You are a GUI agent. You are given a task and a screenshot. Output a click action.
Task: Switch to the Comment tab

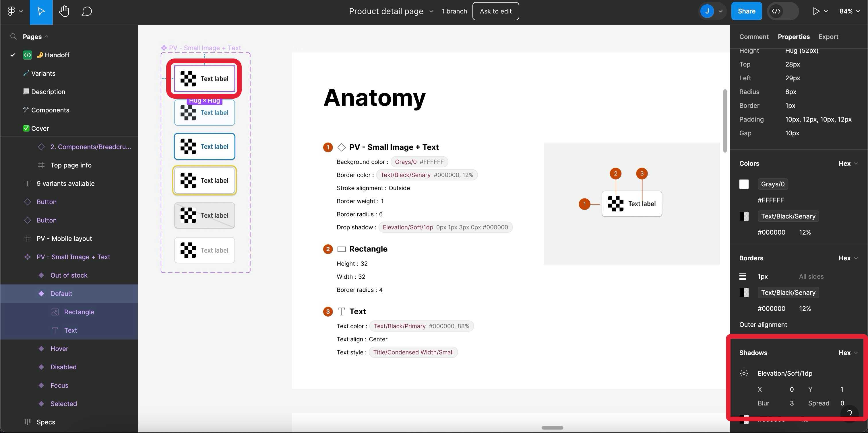[x=754, y=36]
